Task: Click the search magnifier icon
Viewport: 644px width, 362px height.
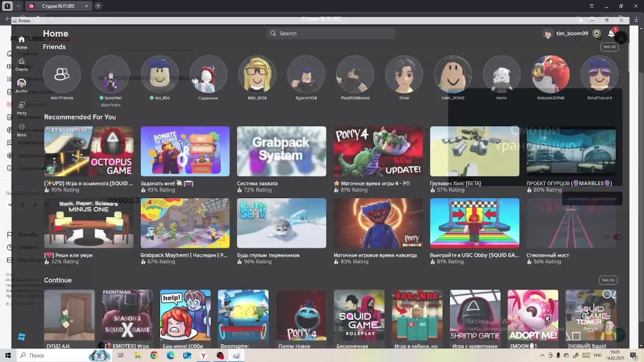Action: [x=273, y=33]
